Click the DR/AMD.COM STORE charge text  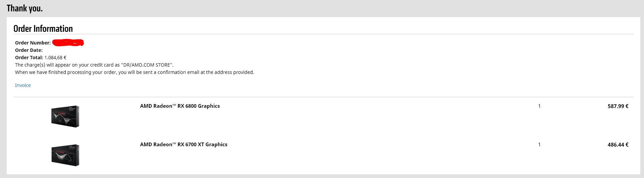(x=148, y=65)
